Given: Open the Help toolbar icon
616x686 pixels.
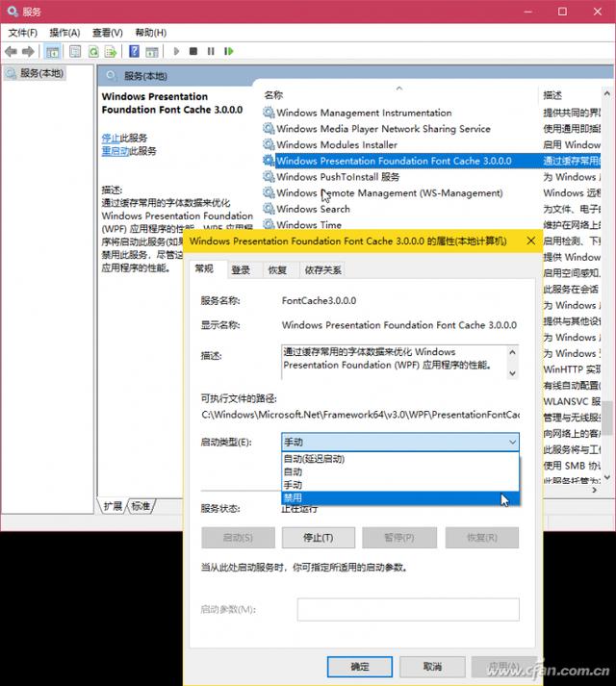Looking at the screenshot, I should tap(134, 52).
